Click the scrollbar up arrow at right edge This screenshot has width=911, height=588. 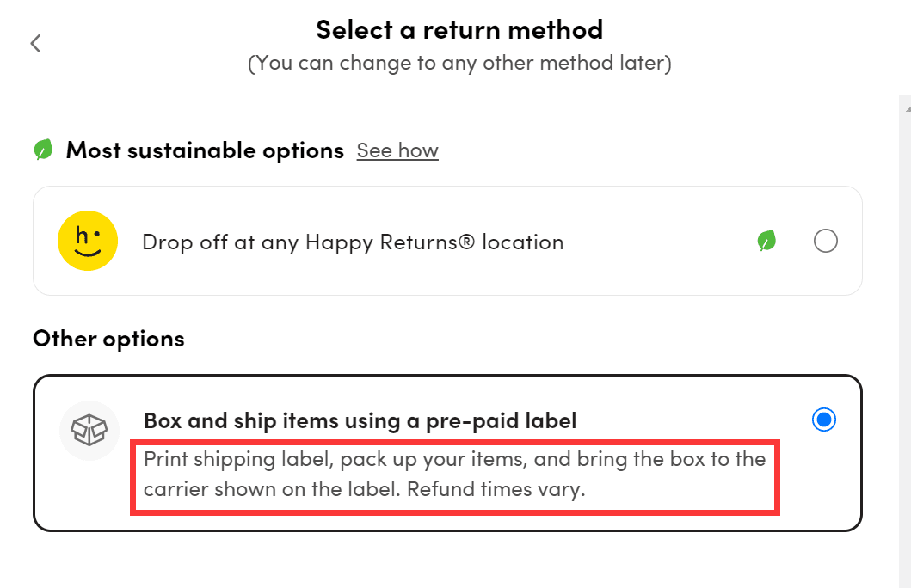pos(908,108)
